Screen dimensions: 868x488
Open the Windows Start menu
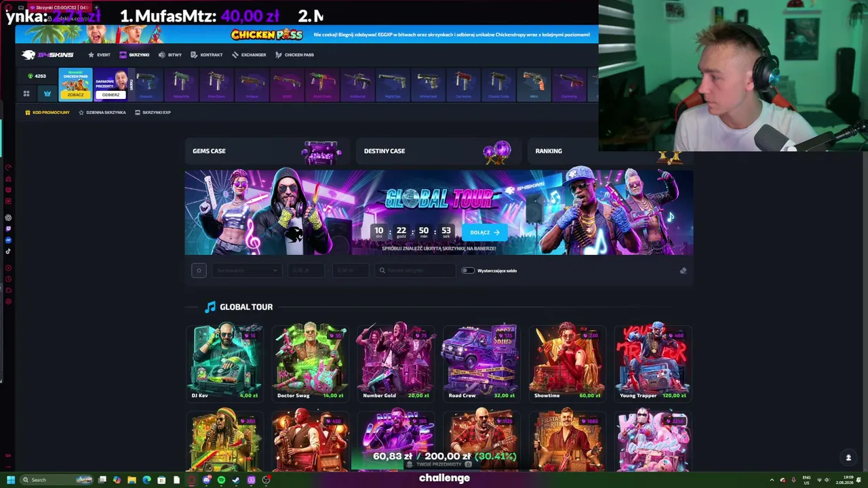pos(11,480)
